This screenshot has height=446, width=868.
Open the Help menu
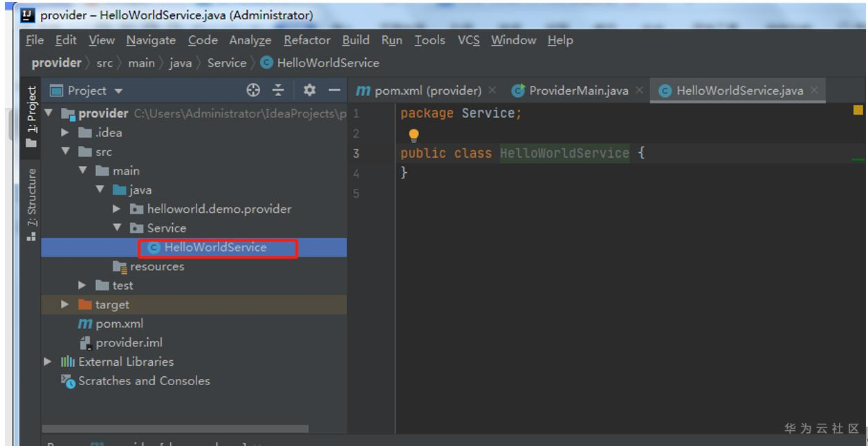(560, 40)
